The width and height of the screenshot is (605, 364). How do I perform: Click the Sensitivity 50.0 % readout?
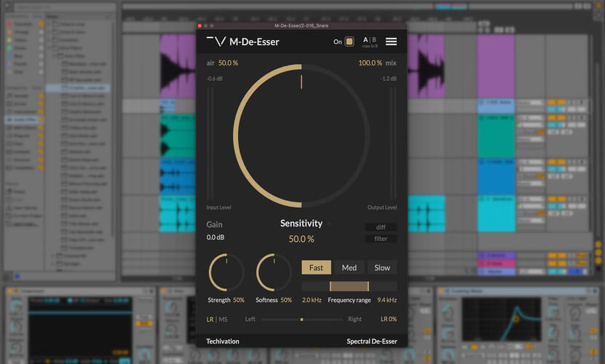(301, 239)
